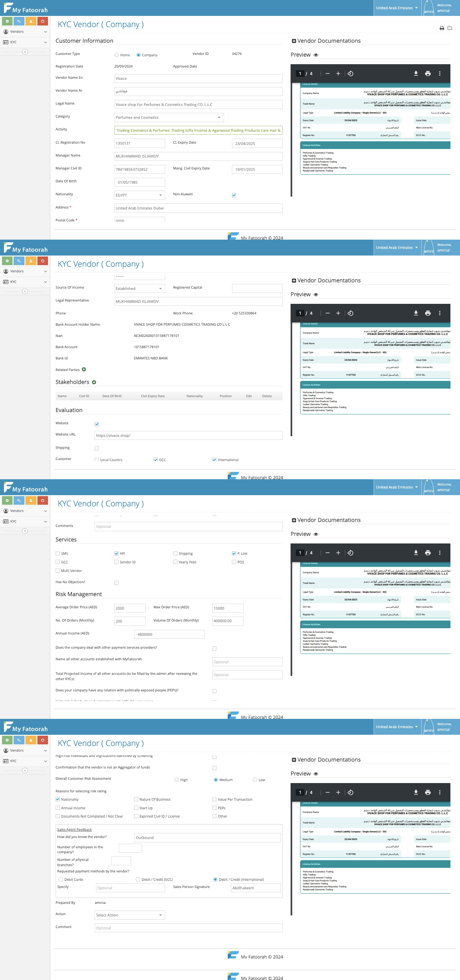Screen dimensions: 460x980
Task: Click Max Order Price (AED) field
Action: coord(228,608)
